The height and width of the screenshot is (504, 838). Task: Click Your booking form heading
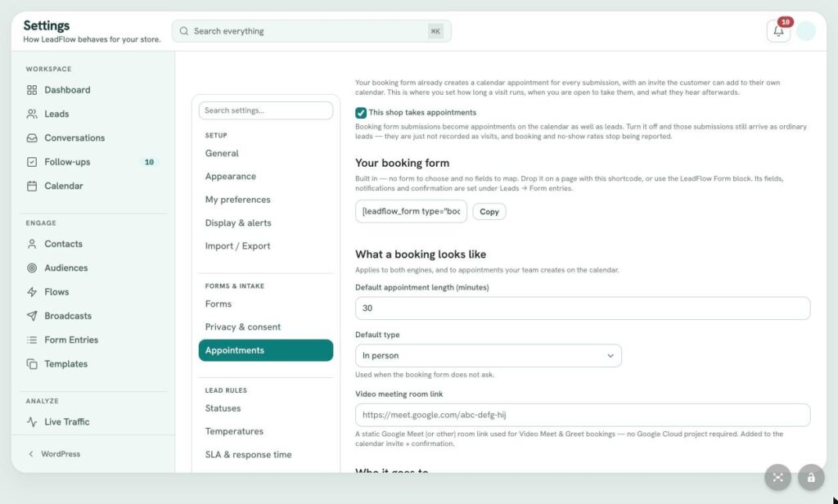pos(402,163)
